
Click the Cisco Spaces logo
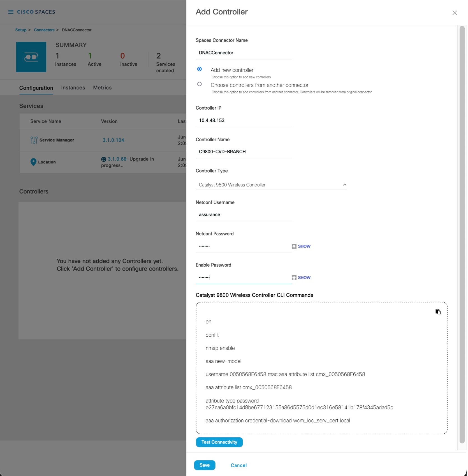pos(36,12)
